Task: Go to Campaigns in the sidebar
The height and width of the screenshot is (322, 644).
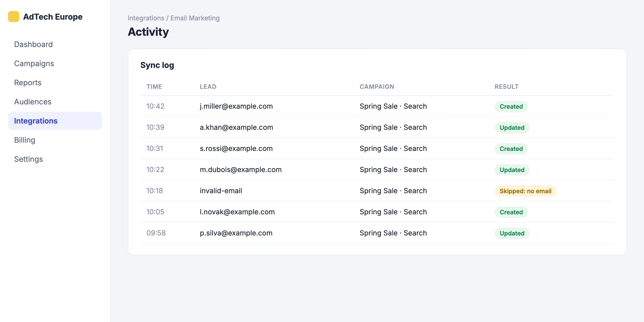Action: point(55,63)
